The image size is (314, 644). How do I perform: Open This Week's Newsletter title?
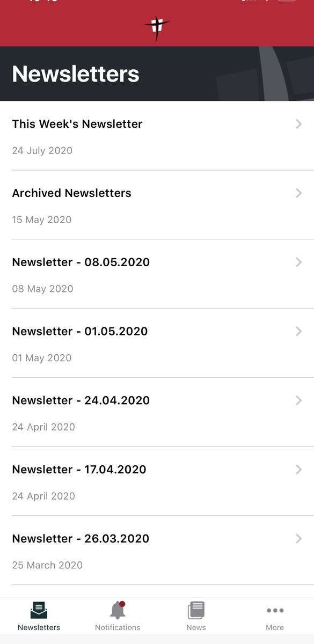tap(77, 124)
